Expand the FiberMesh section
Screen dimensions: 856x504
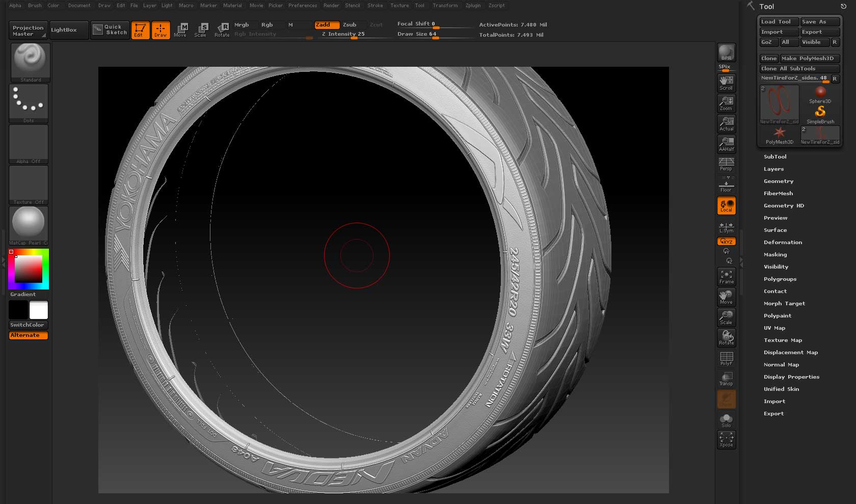pos(778,193)
